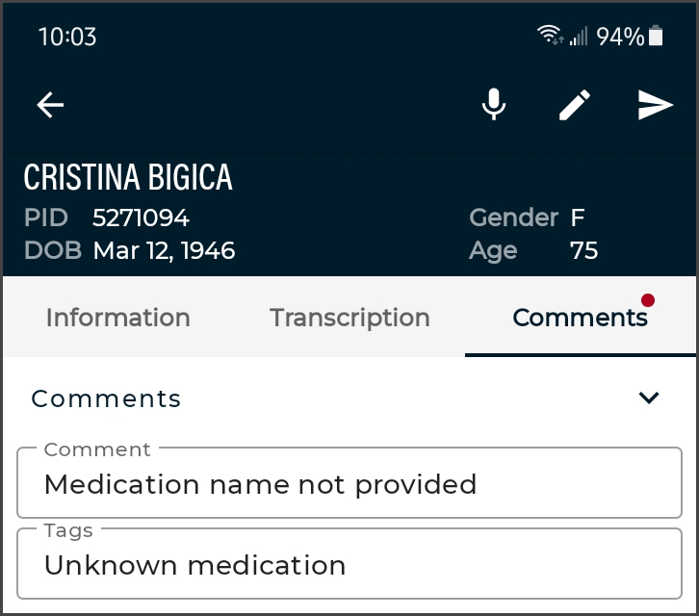Click the Tags input field

(x=349, y=565)
